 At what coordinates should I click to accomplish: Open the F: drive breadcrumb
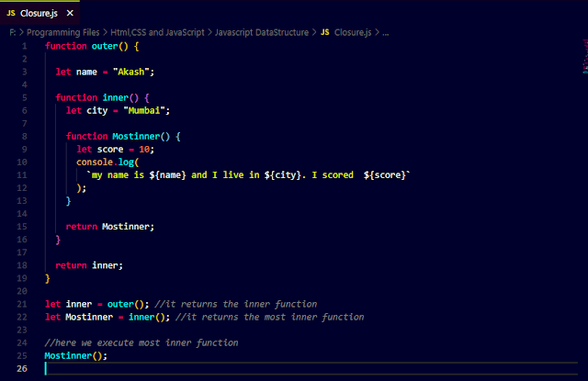pos(13,33)
